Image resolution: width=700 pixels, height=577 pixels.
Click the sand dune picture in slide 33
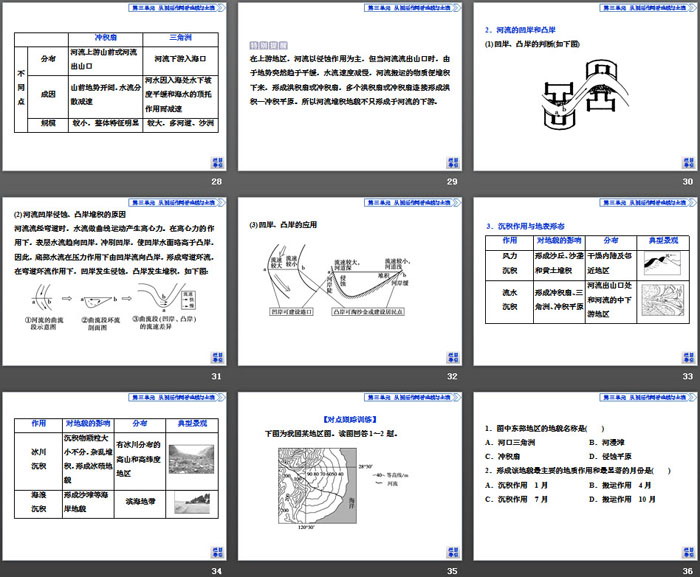click(662, 263)
